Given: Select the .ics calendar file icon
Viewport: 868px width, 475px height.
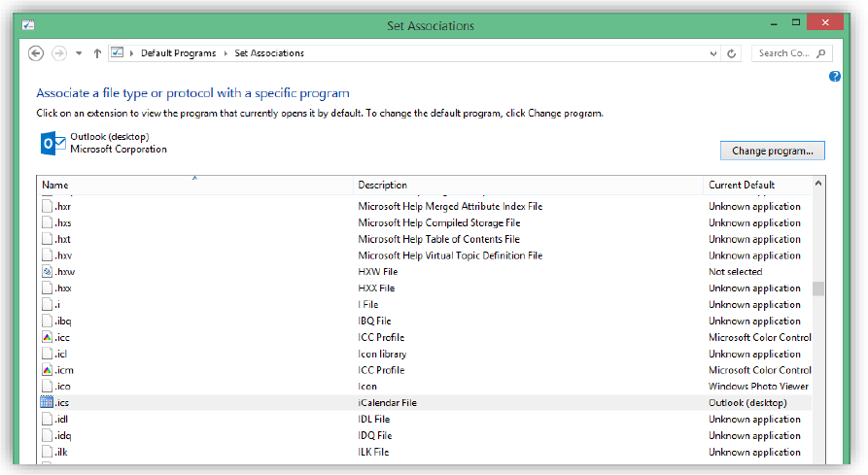Looking at the screenshot, I should tap(47, 402).
